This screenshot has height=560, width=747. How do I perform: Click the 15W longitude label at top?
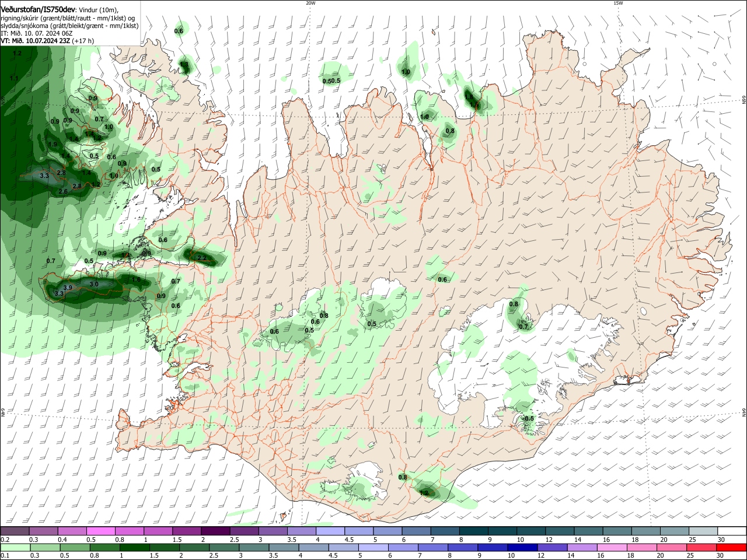(618, 3)
